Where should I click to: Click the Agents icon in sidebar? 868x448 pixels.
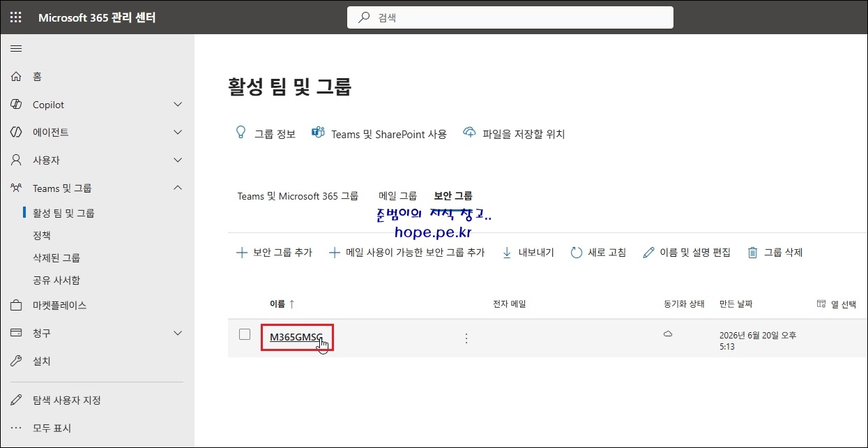pos(16,132)
